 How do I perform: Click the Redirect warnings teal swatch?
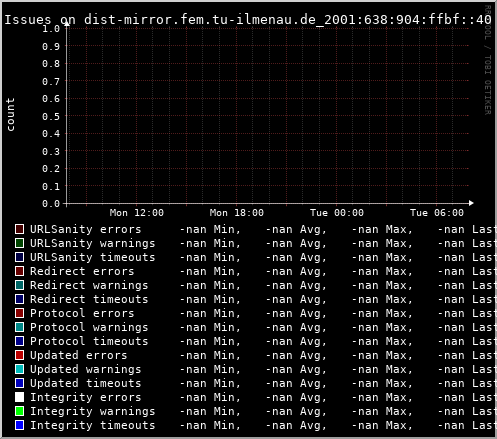pos(20,285)
